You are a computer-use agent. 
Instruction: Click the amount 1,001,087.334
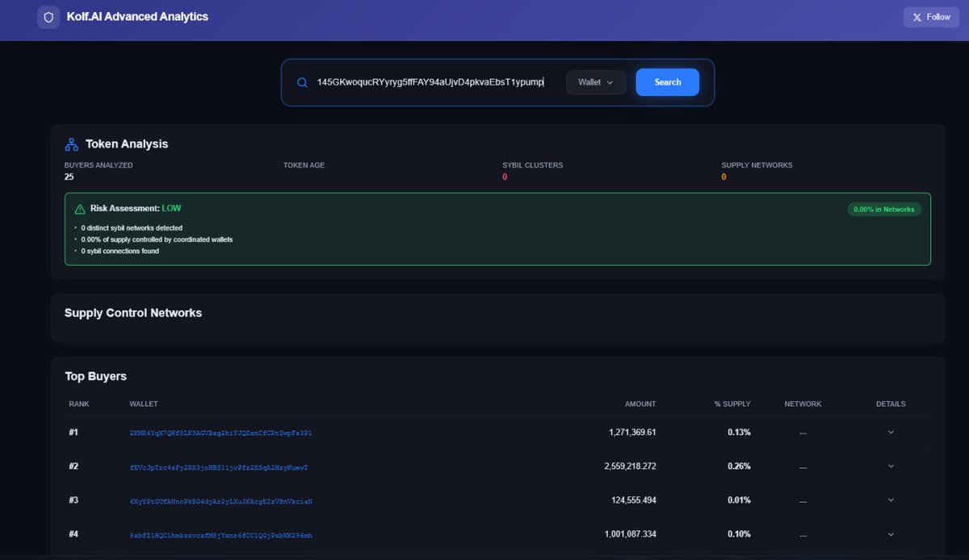click(630, 534)
